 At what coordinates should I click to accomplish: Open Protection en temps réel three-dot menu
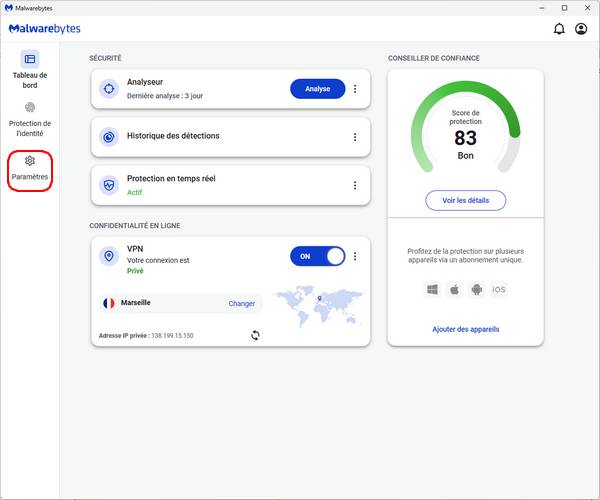(355, 186)
